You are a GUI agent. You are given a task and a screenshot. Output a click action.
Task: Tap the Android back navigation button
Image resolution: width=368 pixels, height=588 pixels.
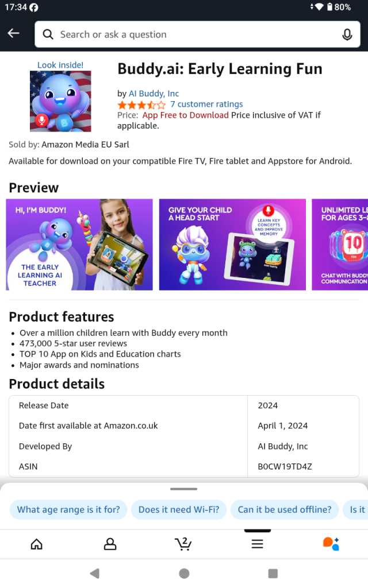coord(95,574)
